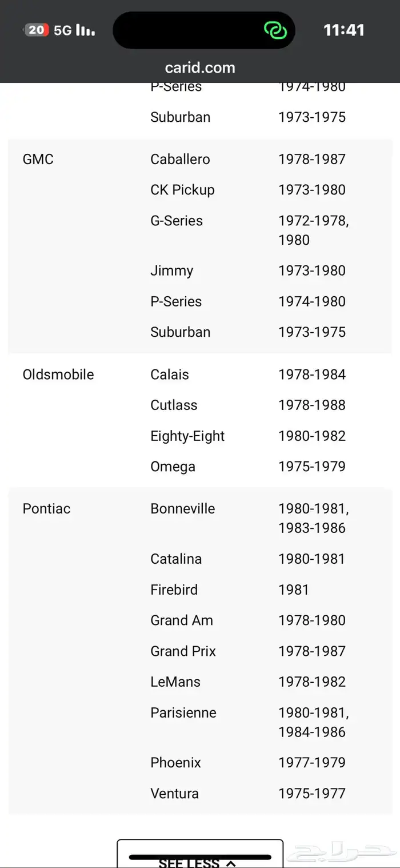
Task: Tap the Oldsmobile Cutlass model entry
Action: [174, 405]
